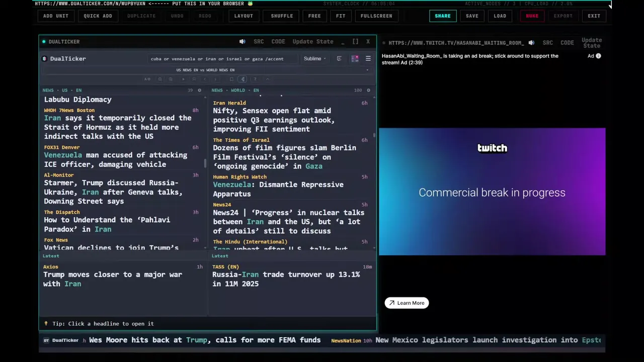Click the A-B compare toolbar icon
The height and width of the screenshot is (362, 644).
[x=147, y=79]
